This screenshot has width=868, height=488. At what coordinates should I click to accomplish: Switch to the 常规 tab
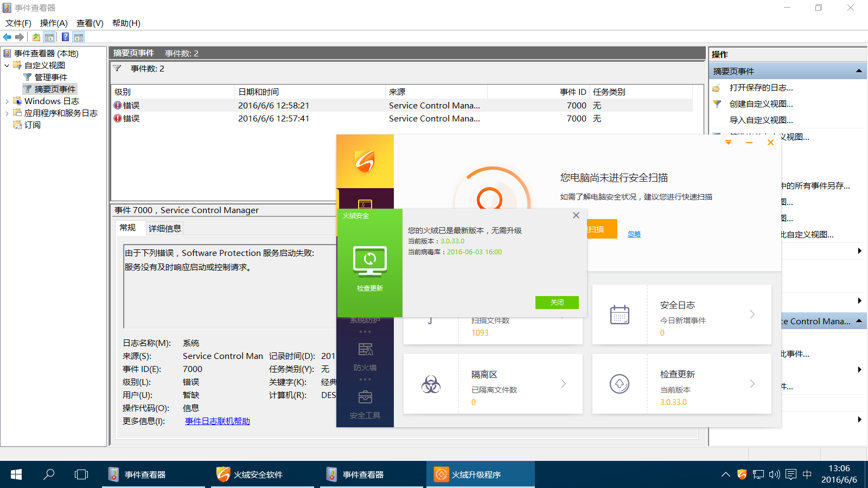(128, 228)
